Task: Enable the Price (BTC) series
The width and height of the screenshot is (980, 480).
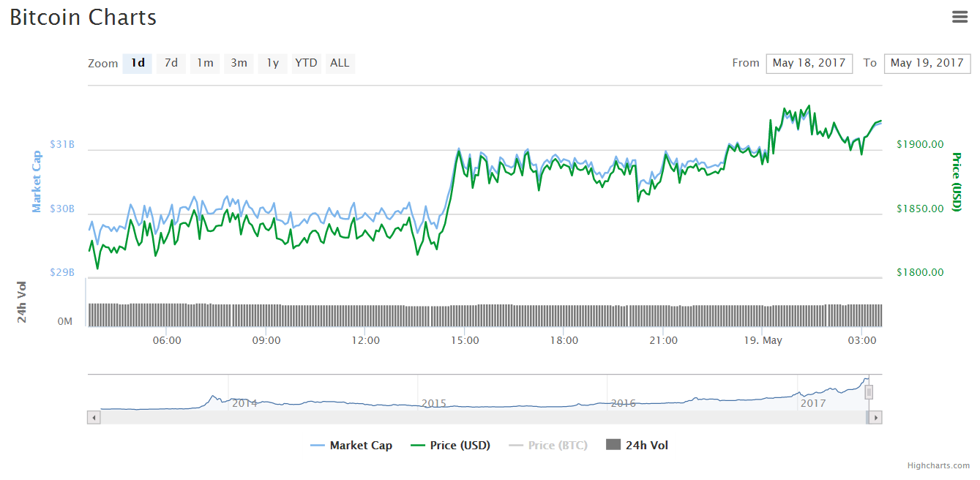Action: click(548, 445)
